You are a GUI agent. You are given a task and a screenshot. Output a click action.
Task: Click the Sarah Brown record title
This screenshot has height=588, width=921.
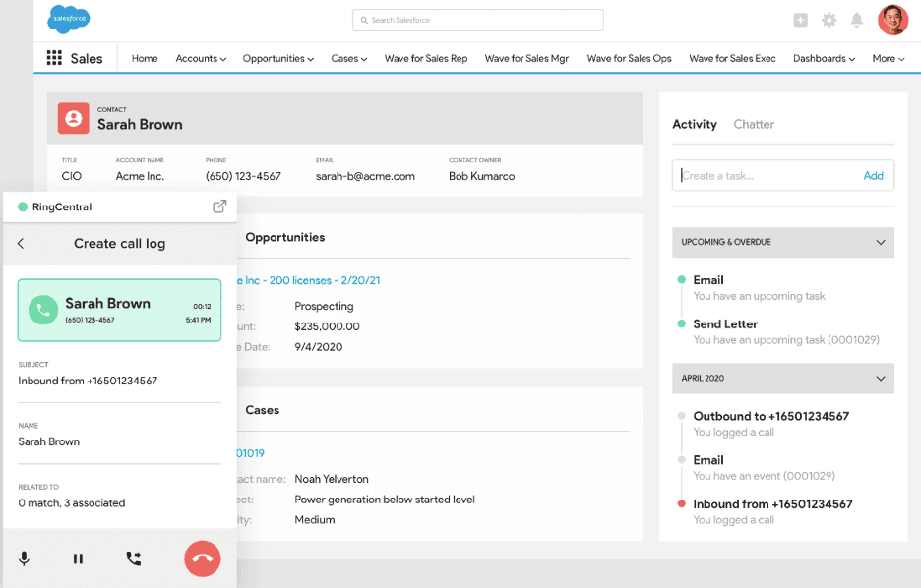coord(140,125)
